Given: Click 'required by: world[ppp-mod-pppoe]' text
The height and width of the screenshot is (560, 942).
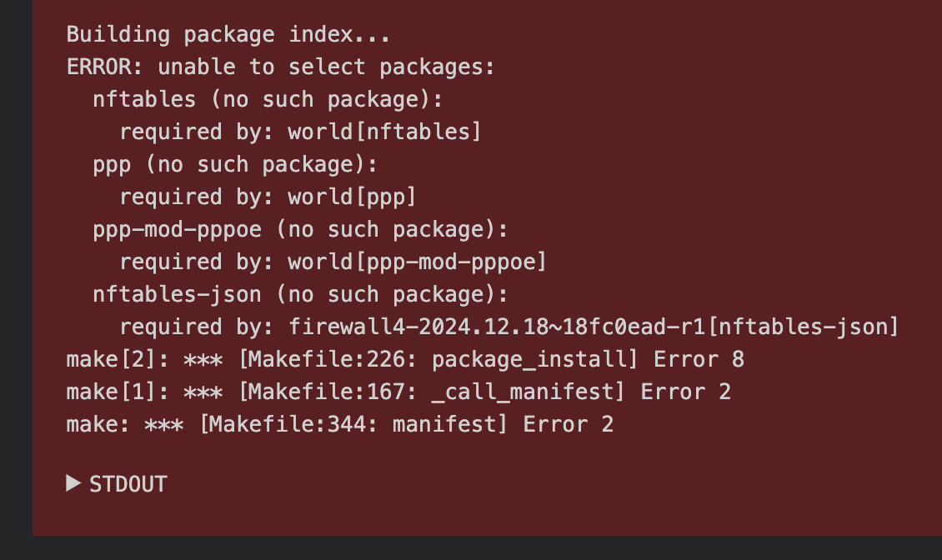Looking at the screenshot, I should pyautogui.click(x=333, y=262).
